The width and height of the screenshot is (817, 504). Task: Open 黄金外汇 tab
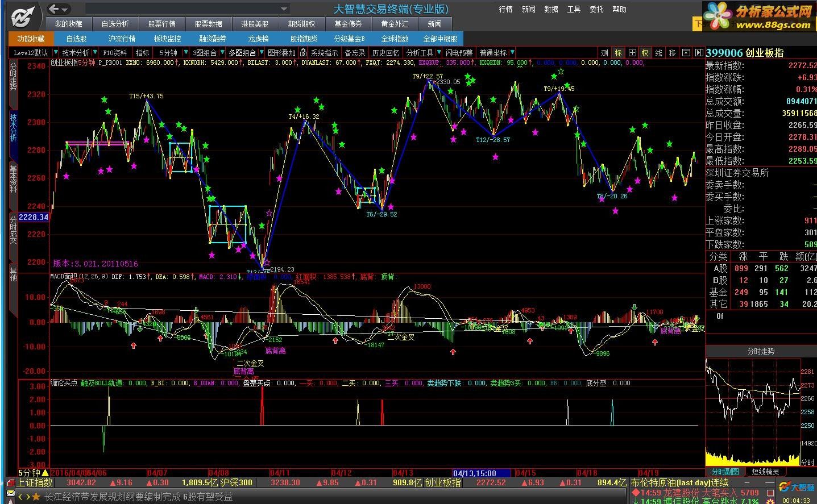[x=395, y=24]
